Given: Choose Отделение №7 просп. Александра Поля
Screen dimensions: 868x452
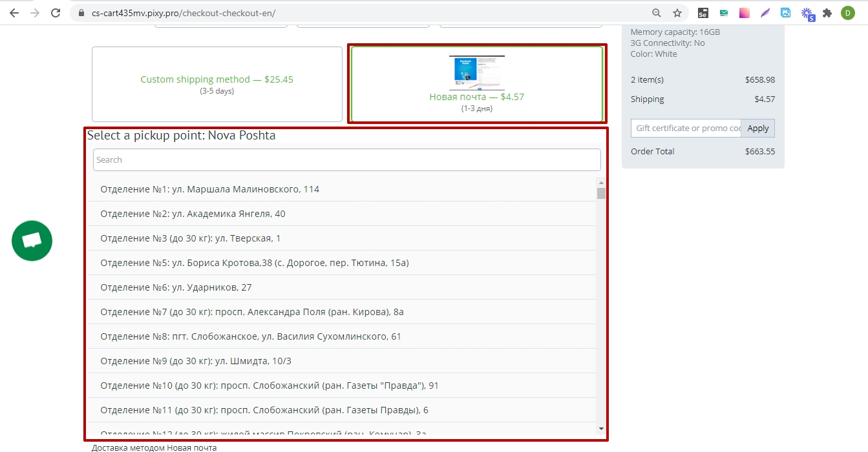Looking at the screenshot, I should 342,312.
